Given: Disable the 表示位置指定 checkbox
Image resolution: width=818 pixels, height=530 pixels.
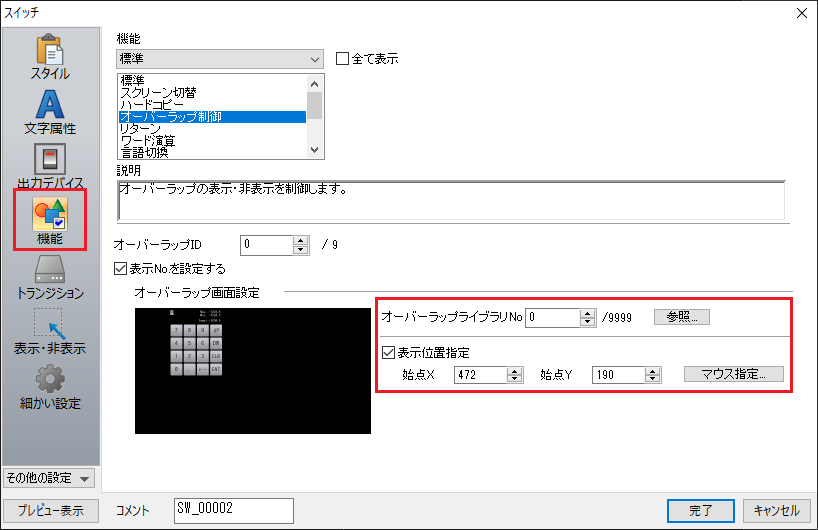Looking at the screenshot, I should click(x=389, y=352).
